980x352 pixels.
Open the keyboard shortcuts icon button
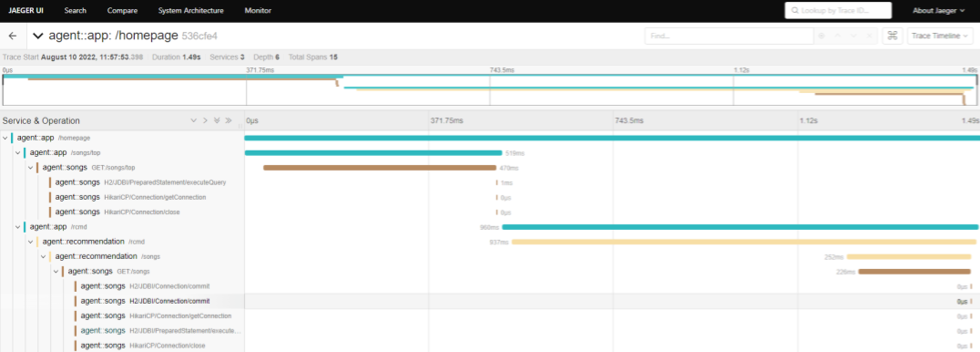[892, 36]
